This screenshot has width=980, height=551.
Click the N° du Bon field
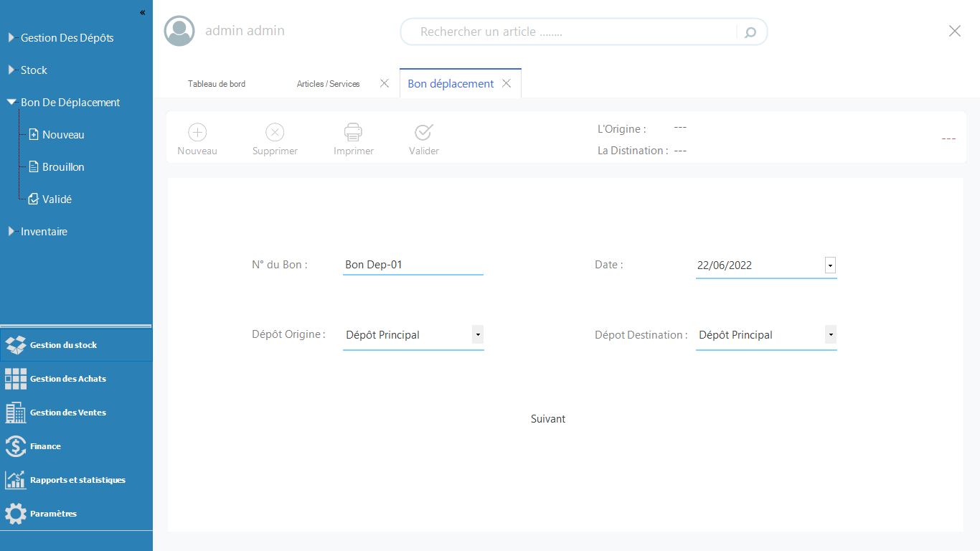click(x=413, y=265)
